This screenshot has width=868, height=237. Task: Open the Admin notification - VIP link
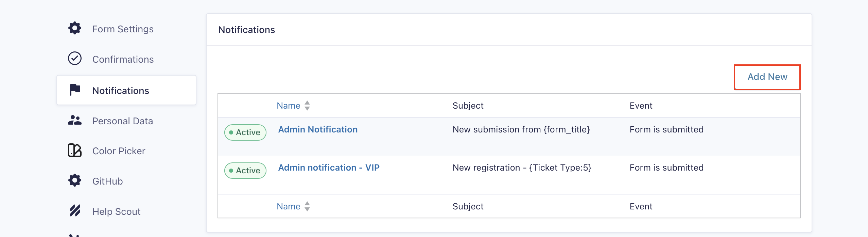pyautogui.click(x=329, y=168)
